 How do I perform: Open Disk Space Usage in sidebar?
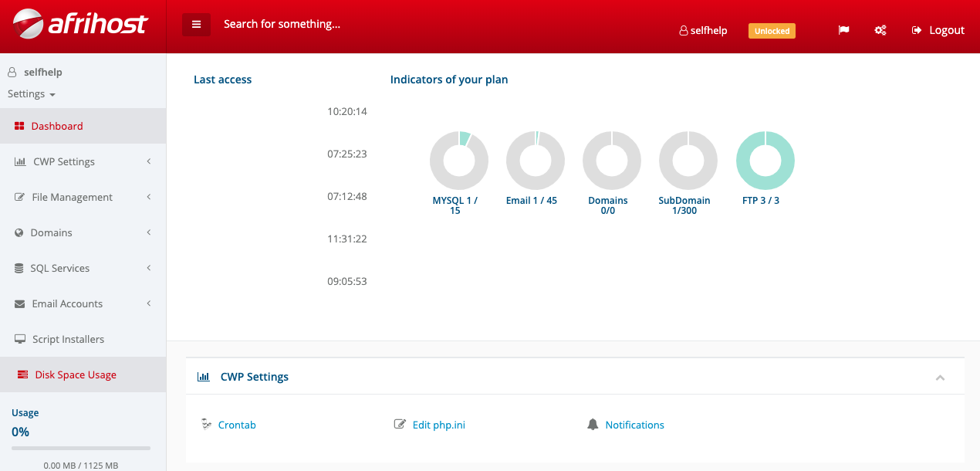[75, 374]
